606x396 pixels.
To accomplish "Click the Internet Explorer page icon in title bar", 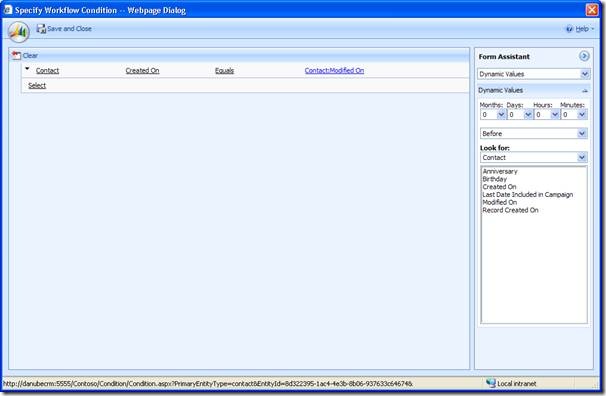I will 8,10.
